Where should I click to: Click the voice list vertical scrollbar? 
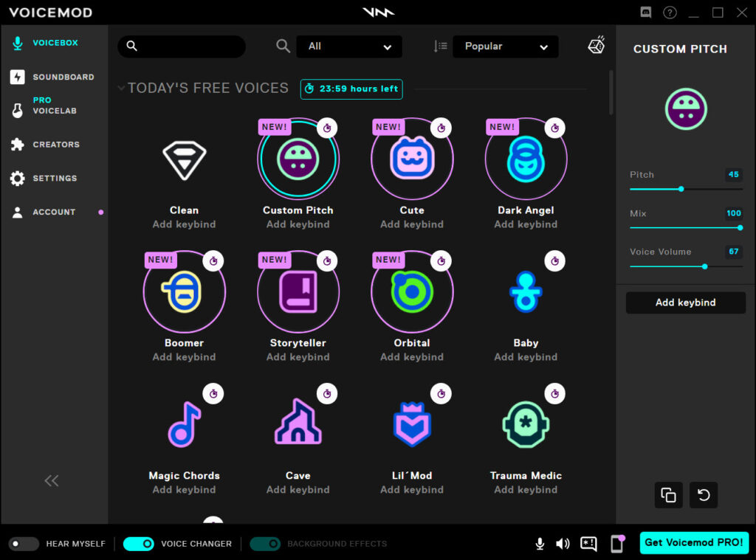(611, 92)
